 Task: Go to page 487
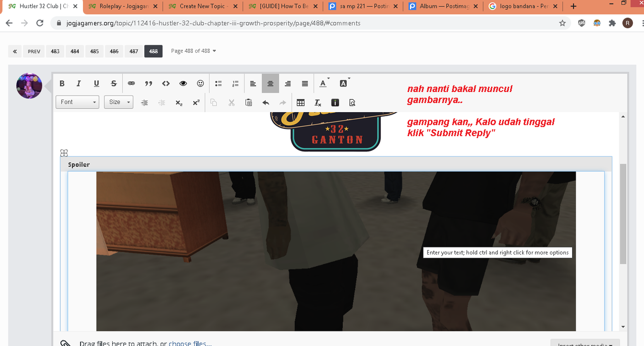134,51
